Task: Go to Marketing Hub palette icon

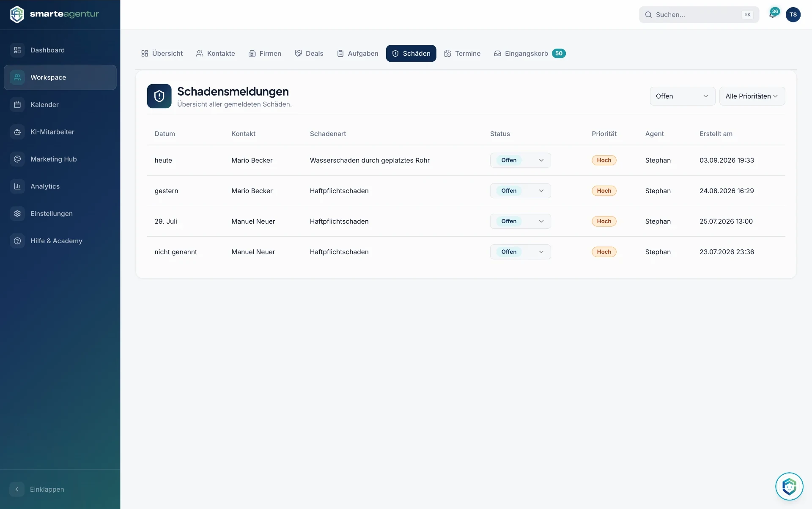Action: 17,159
